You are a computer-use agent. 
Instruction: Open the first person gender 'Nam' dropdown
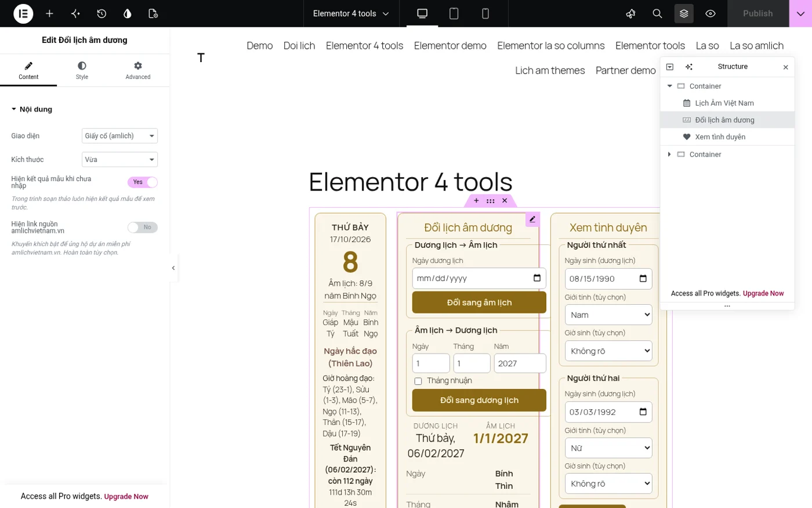608,315
